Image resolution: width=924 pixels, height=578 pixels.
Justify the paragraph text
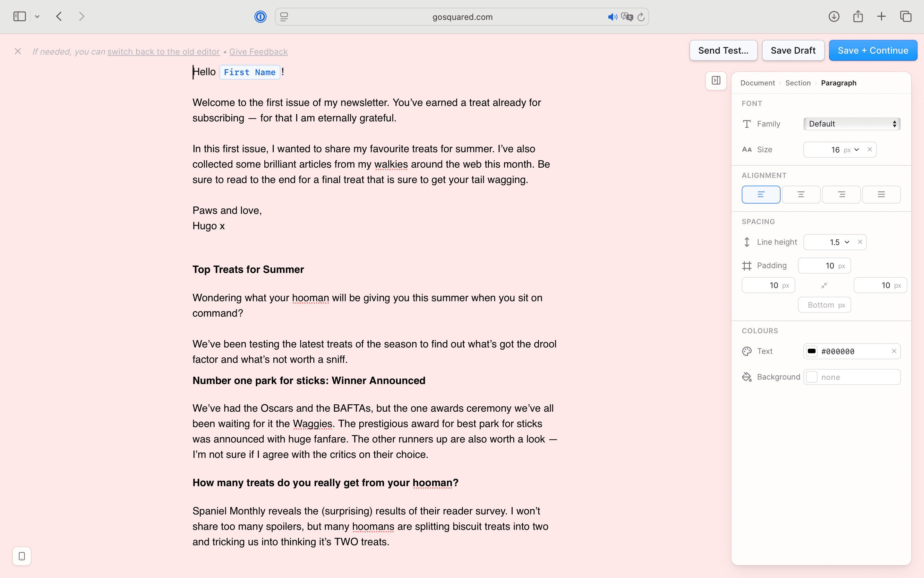[x=881, y=195]
